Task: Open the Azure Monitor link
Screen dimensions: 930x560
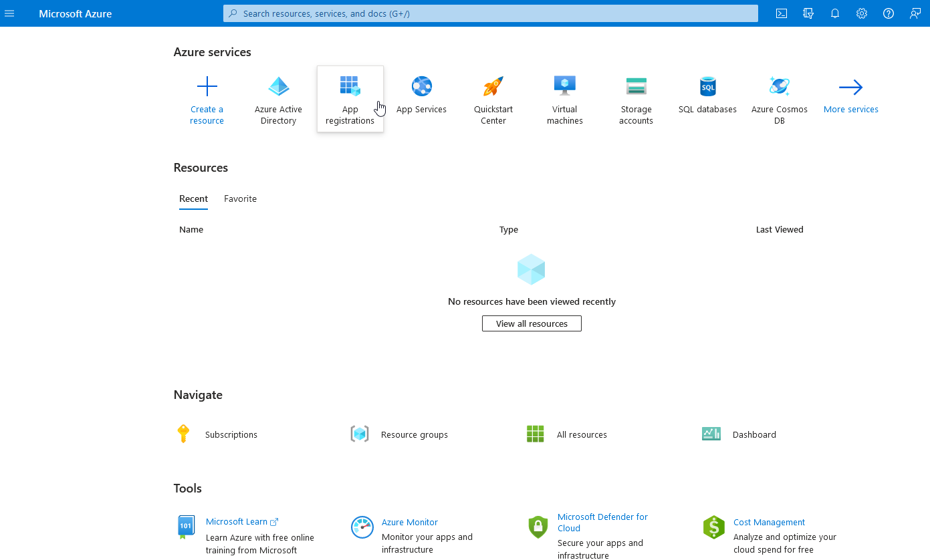Action: 410,522
